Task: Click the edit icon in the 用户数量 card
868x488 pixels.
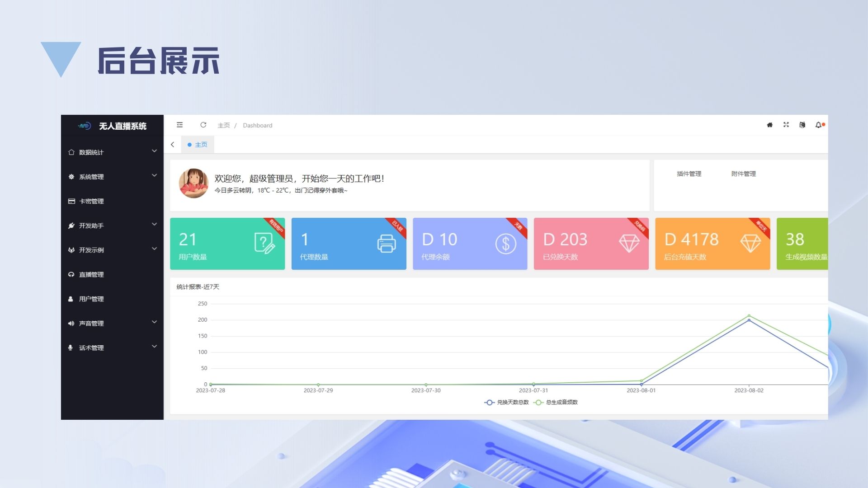Action: pyautogui.click(x=264, y=243)
